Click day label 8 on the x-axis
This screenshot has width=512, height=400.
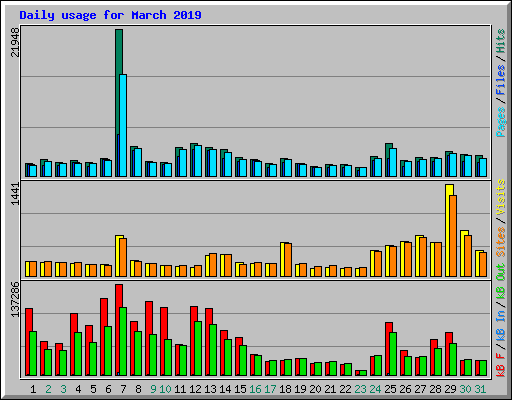(138, 389)
